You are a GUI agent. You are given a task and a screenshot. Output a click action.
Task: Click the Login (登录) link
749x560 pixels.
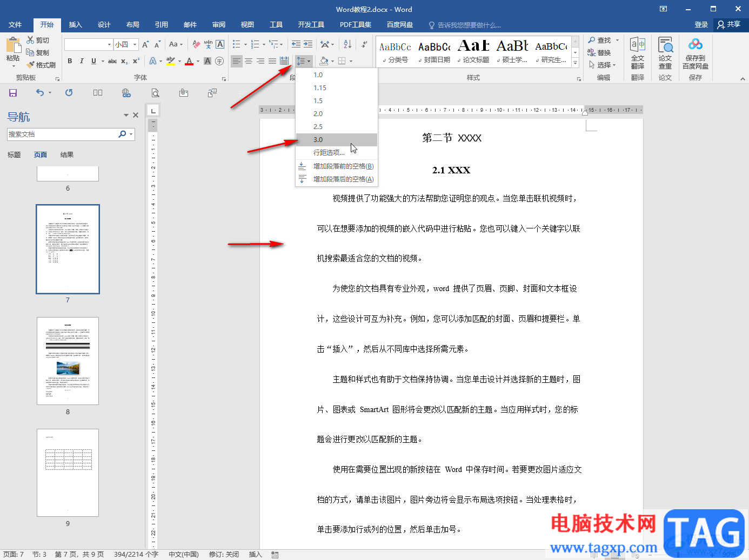(x=701, y=25)
